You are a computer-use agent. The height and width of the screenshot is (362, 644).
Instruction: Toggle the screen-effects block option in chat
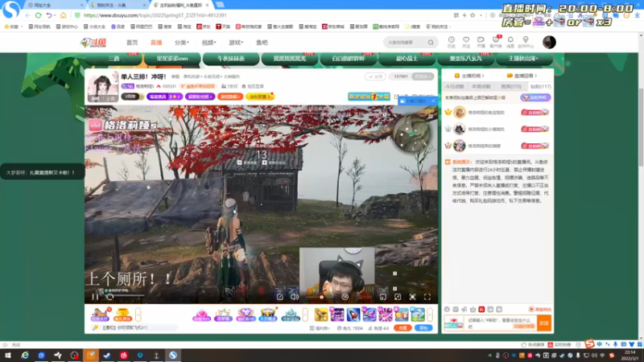(x=539, y=310)
